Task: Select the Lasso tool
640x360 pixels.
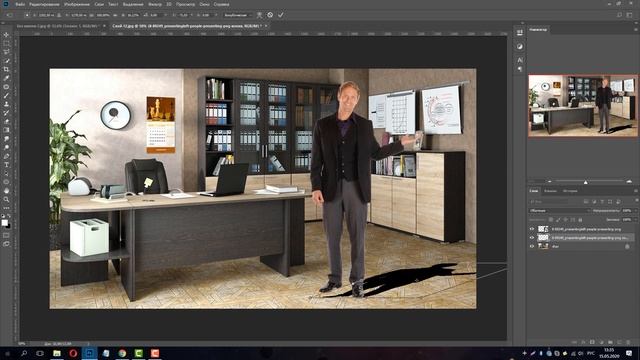Action: [6, 52]
